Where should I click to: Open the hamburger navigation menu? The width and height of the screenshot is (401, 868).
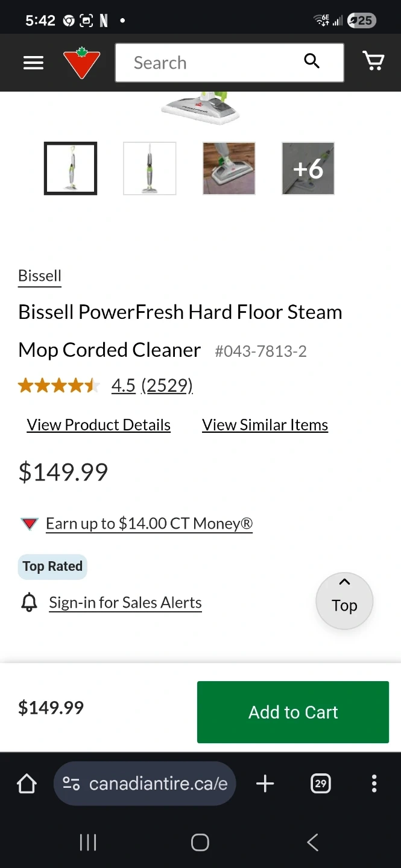coord(33,63)
